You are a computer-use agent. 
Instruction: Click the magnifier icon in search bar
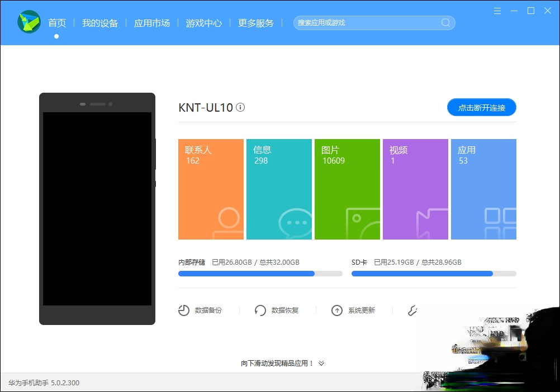[x=445, y=23]
